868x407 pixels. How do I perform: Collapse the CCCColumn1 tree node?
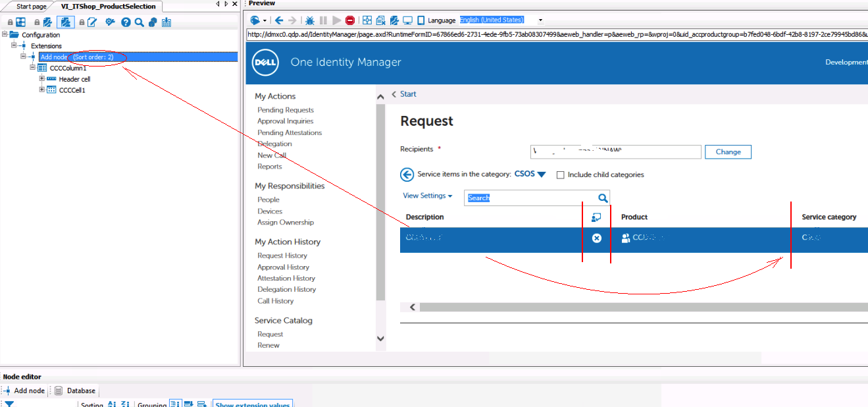coord(32,67)
